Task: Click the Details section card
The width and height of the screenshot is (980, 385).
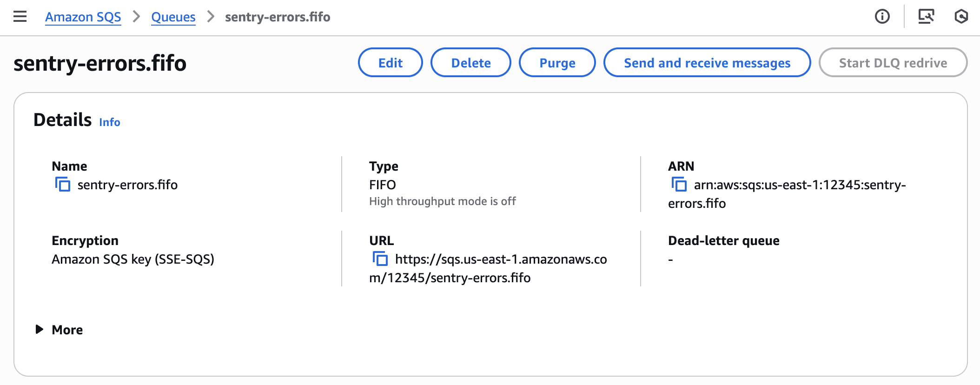Action: coord(62,119)
